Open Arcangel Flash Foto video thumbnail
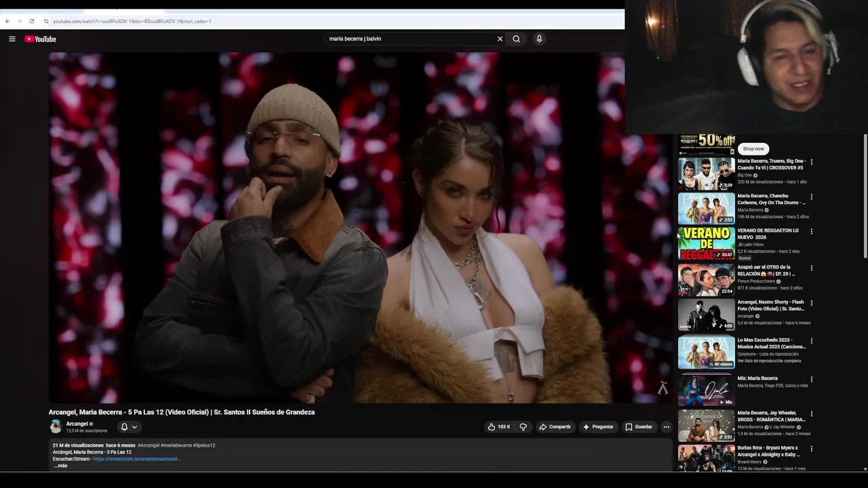This screenshot has height=488, width=868. click(707, 315)
